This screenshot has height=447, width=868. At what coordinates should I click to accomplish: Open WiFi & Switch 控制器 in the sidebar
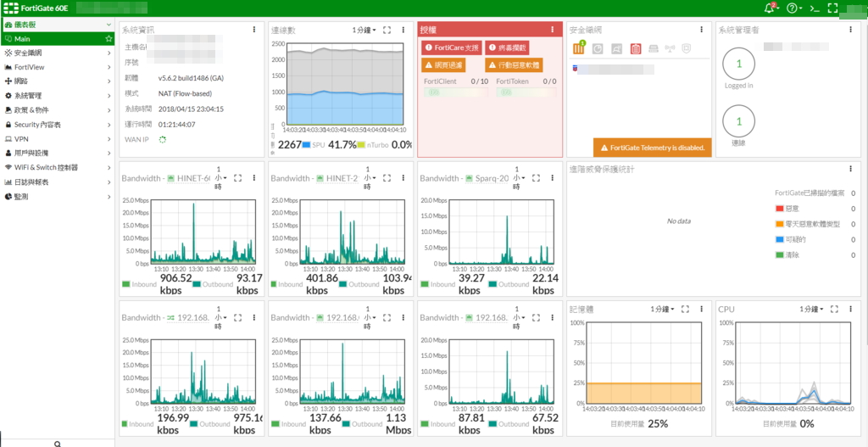point(58,167)
